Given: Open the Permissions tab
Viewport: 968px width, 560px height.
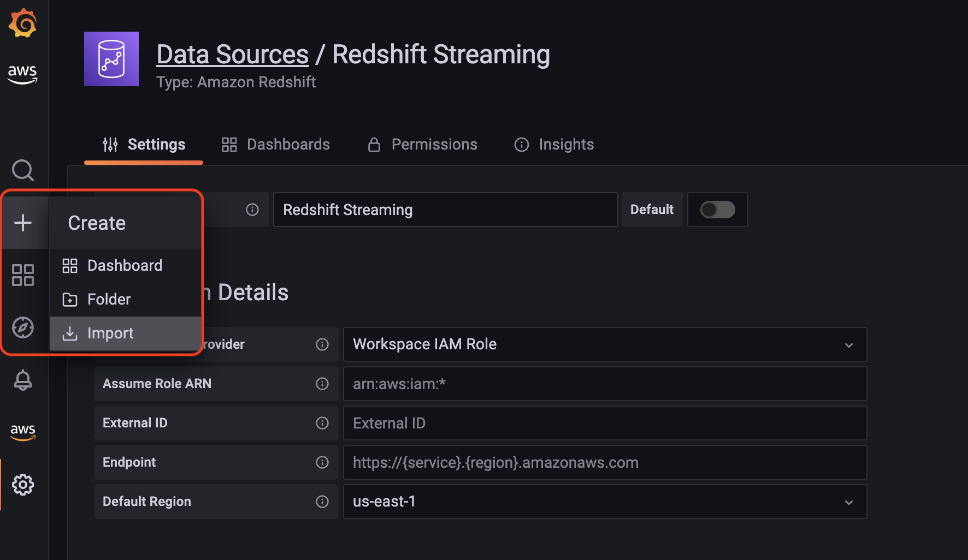Looking at the screenshot, I should (422, 145).
